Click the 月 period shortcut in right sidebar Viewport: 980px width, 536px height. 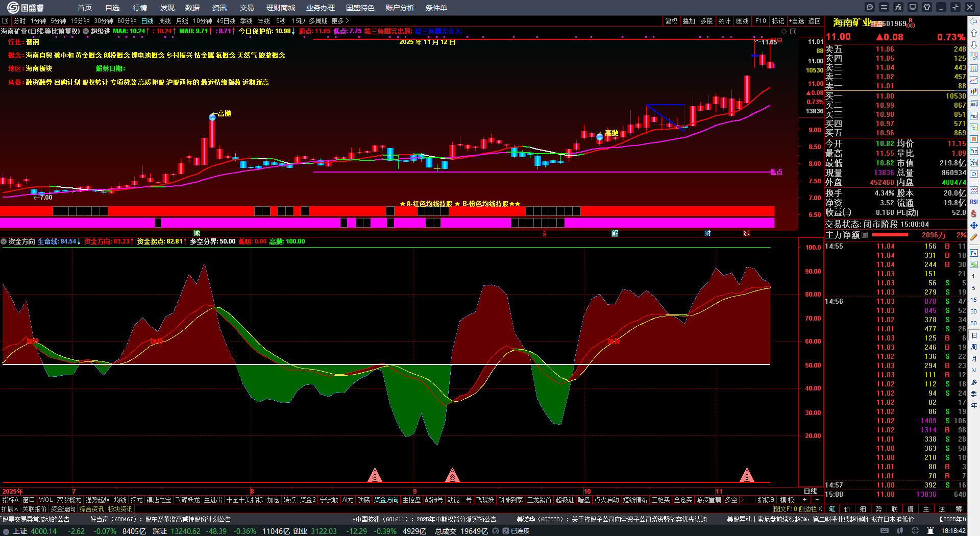pyautogui.click(x=974, y=359)
